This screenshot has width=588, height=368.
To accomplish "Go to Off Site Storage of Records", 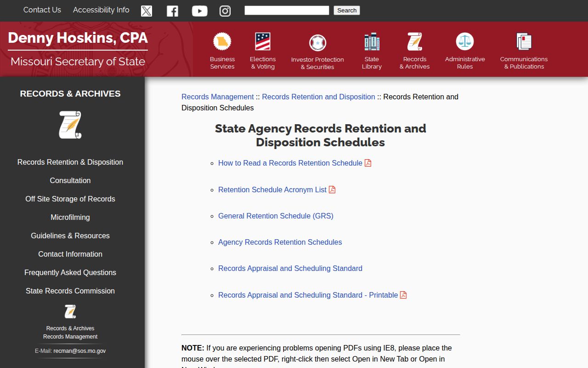I will click(70, 199).
